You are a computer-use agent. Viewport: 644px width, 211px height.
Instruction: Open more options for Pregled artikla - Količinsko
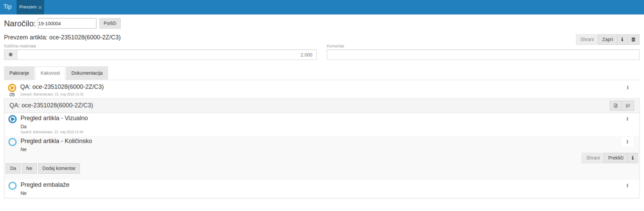coord(627,142)
